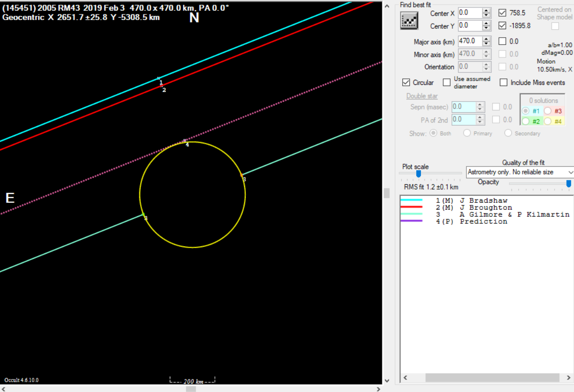
Task: Toggle Centered on Shape model checkbox
Action: [x=555, y=26]
